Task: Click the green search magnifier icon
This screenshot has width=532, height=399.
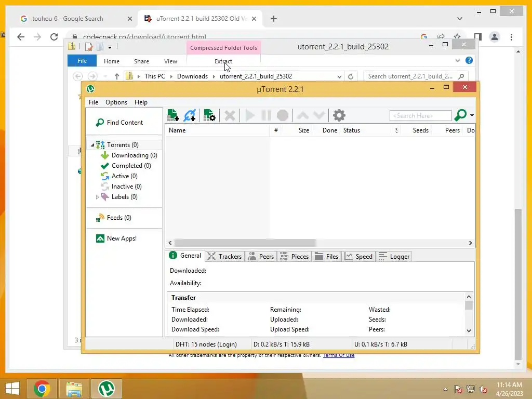Action: click(460, 115)
